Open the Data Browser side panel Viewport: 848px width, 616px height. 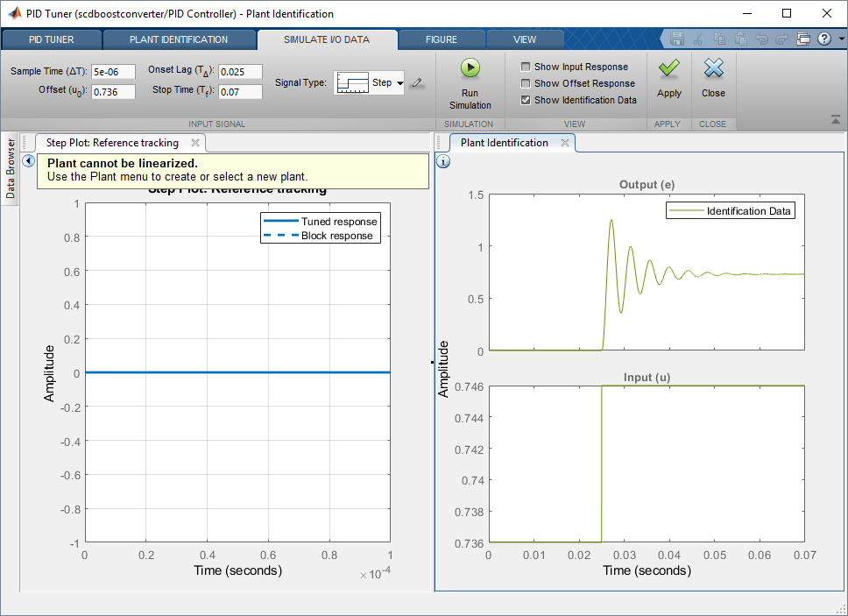(11, 168)
